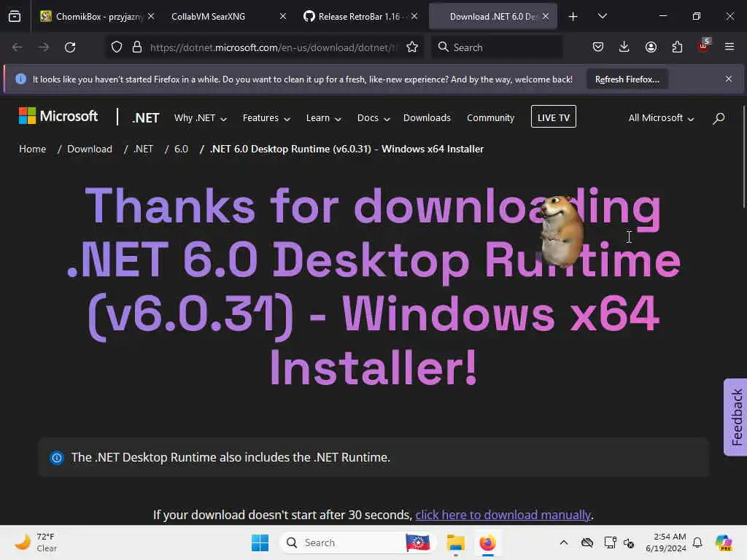Open uBlock Origin extension icon
Image resolution: width=747 pixels, height=560 pixels.
pos(704,45)
